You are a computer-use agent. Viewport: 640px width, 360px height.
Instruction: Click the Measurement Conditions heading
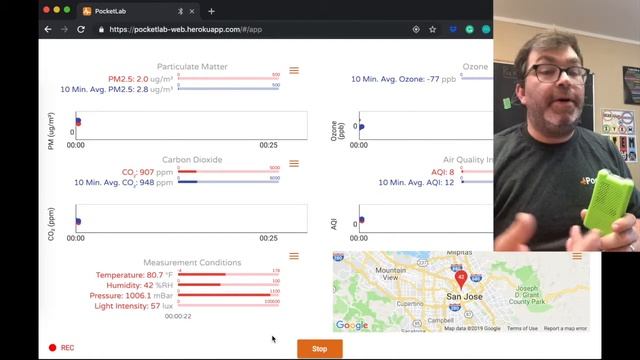tap(192, 262)
